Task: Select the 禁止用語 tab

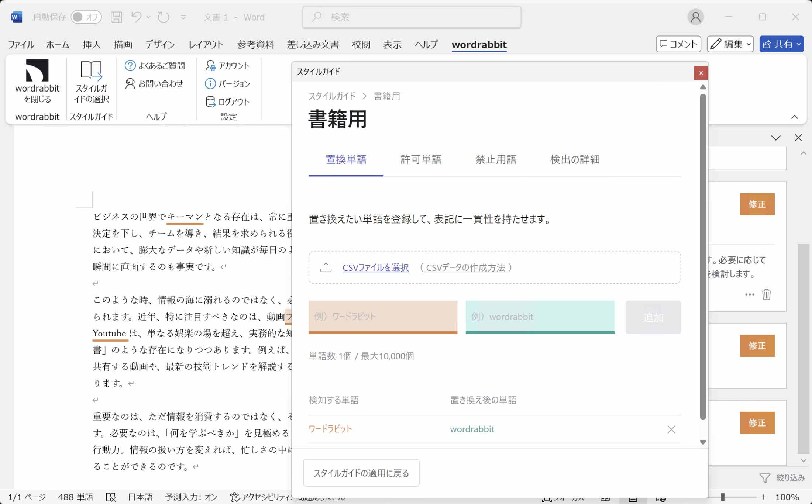Action: tap(496, 160)
